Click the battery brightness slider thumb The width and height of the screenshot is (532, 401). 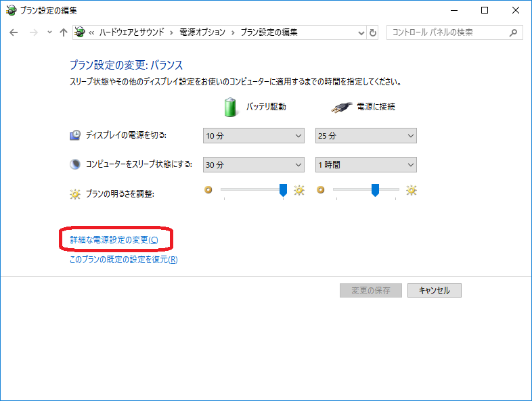[x=283, y=190]
